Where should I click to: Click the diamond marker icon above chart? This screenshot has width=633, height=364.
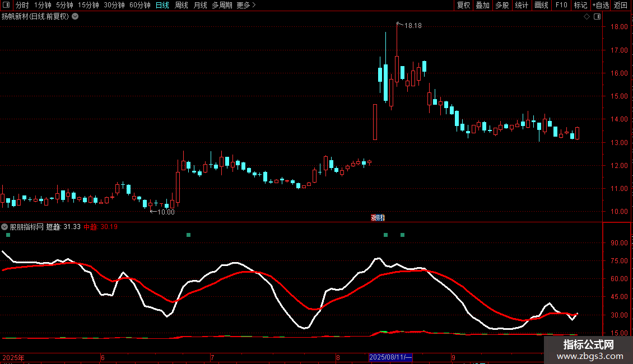pos(587,17)
